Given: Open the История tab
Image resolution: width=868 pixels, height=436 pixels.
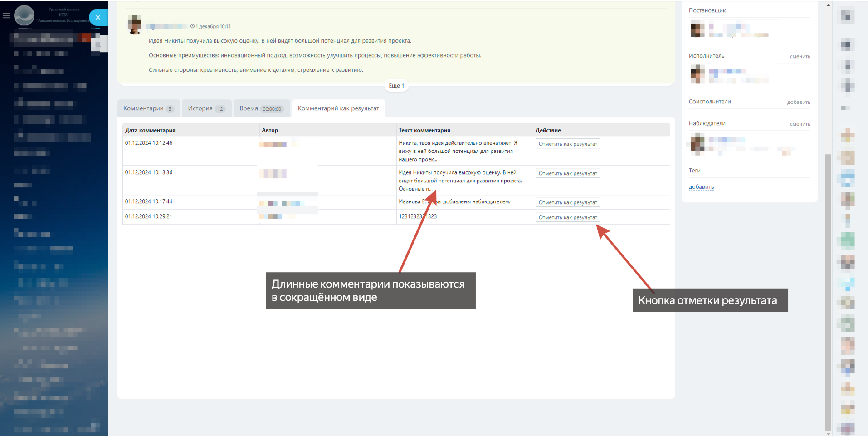Looking at the screenshot, I should coord(206,108).
